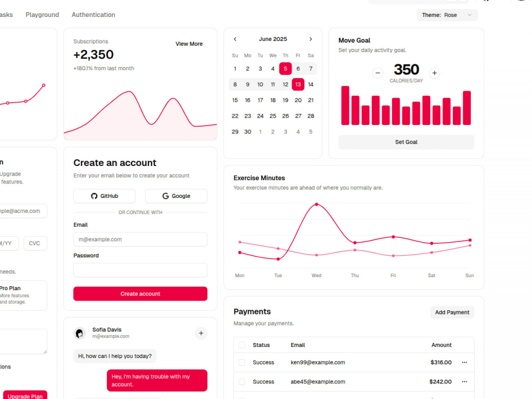Click the Create account button
The width and height of the screenshot is (532, 399).
tap(140, 294)
